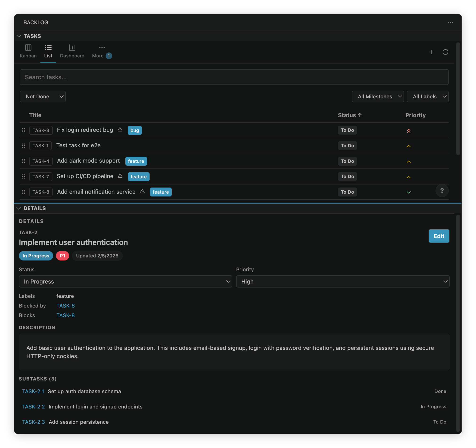This screenshot has height=448, width=476.
Task: Click the details panel vertical scrollbar
Action: [458, 324]
